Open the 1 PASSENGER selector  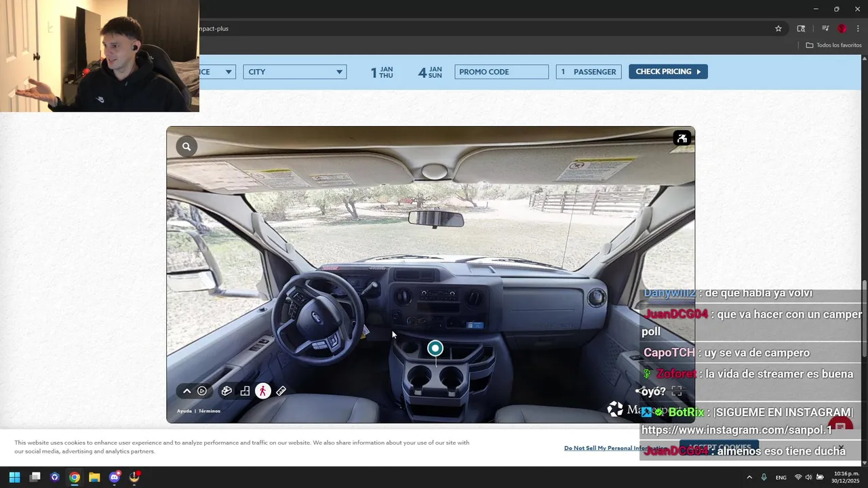point(589,72)
